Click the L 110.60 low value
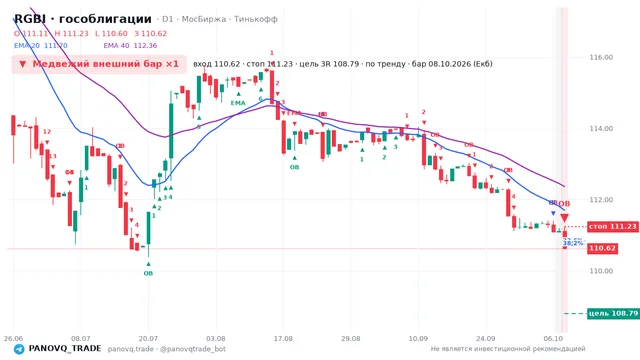This screenshot has height=360, width=640. (x=111, y=33)
